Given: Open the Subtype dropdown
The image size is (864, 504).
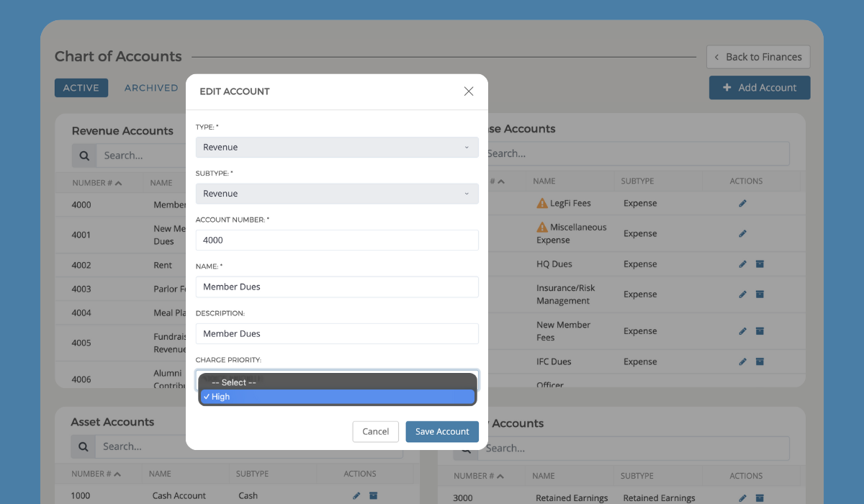Looking at the screenshot, I should pos(337,193).
